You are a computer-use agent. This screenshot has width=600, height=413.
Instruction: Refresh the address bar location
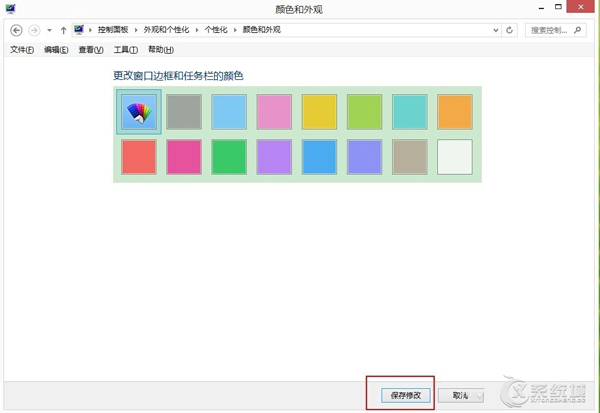tap(509, 30)
